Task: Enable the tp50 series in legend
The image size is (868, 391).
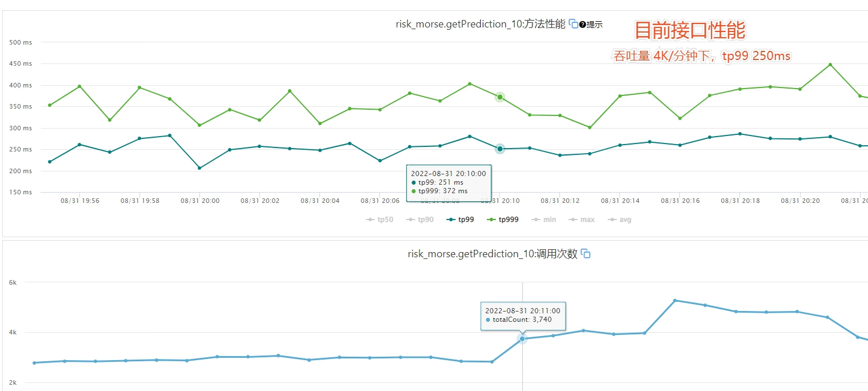Action: tap(379, 220)
